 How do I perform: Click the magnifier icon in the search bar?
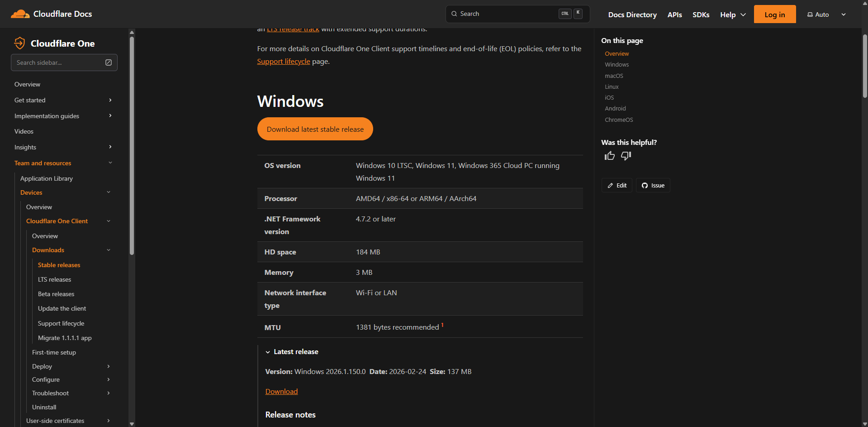click(x=454, y=14)
